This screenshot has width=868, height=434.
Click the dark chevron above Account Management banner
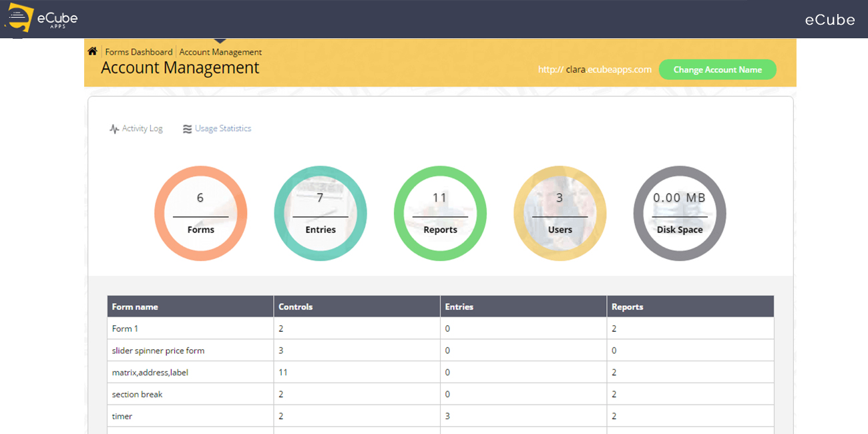pyautogui.click(x=220, y=41)
